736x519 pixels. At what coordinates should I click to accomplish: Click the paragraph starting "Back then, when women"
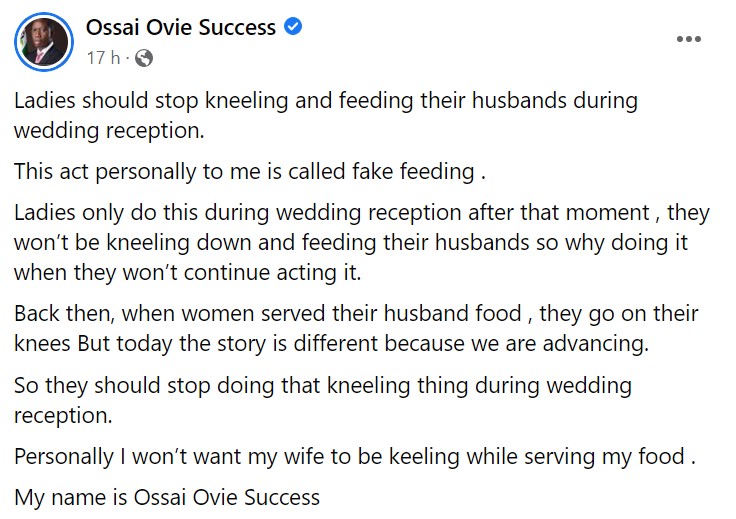(x=355, y=327)
